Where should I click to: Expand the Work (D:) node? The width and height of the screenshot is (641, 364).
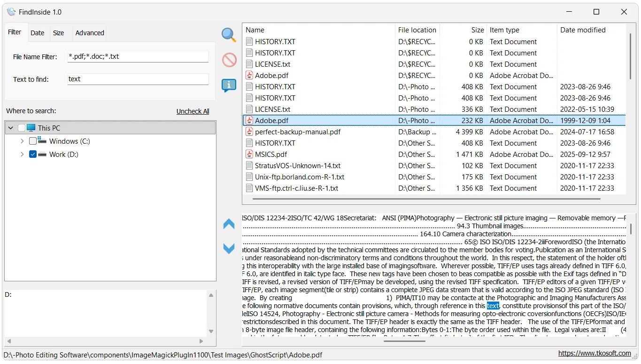coord(22,154)
